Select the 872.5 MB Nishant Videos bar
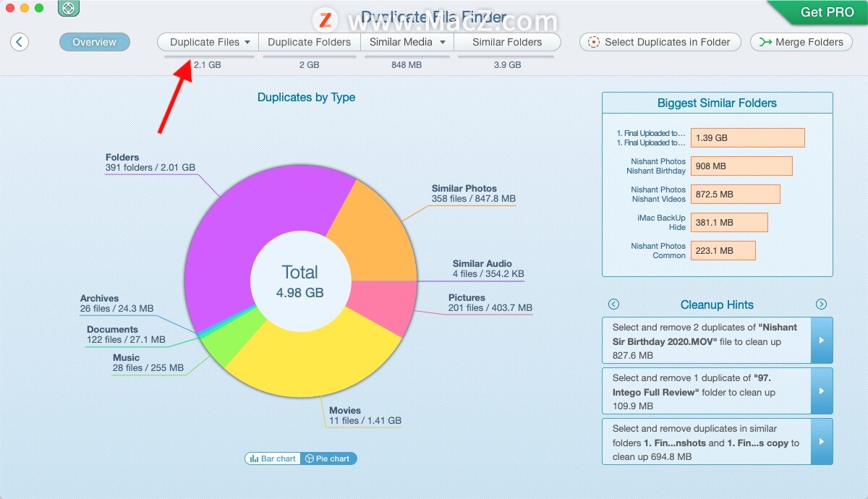 point(736,194)
